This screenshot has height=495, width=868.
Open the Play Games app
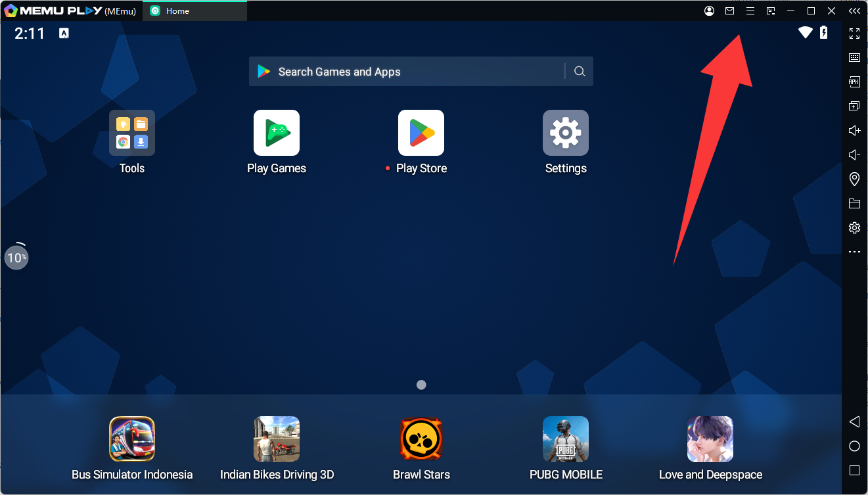(x=277, y=133)
